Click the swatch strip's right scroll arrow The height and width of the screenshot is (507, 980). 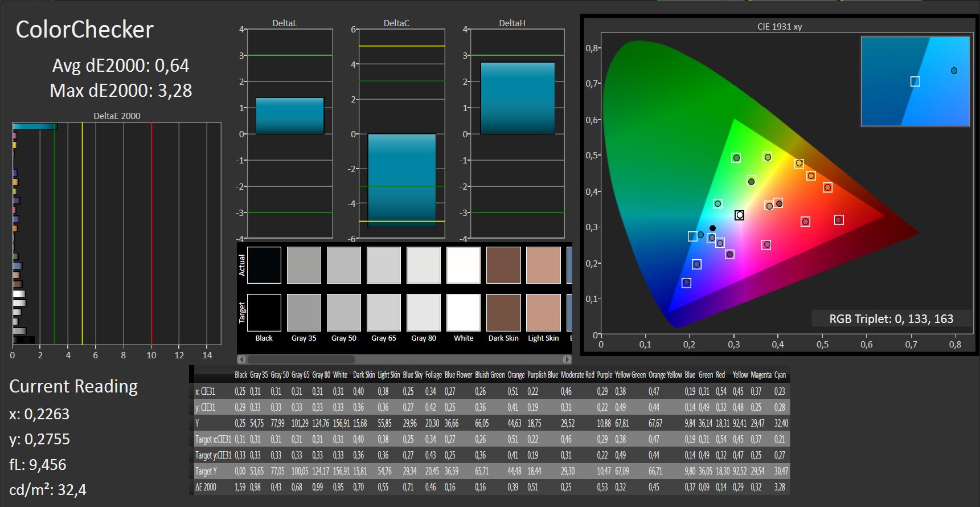pyautogui.click(x=567, y=359)
